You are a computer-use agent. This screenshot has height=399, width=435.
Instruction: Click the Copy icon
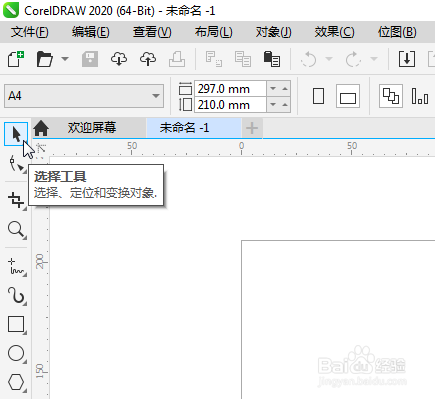tap(243, 59)
